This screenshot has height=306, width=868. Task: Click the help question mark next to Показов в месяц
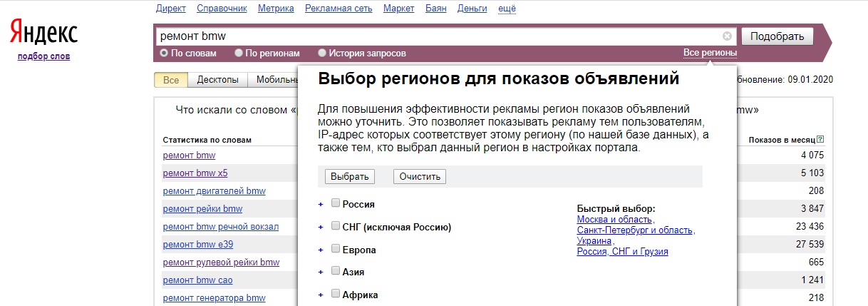click(x=821, y=140)
